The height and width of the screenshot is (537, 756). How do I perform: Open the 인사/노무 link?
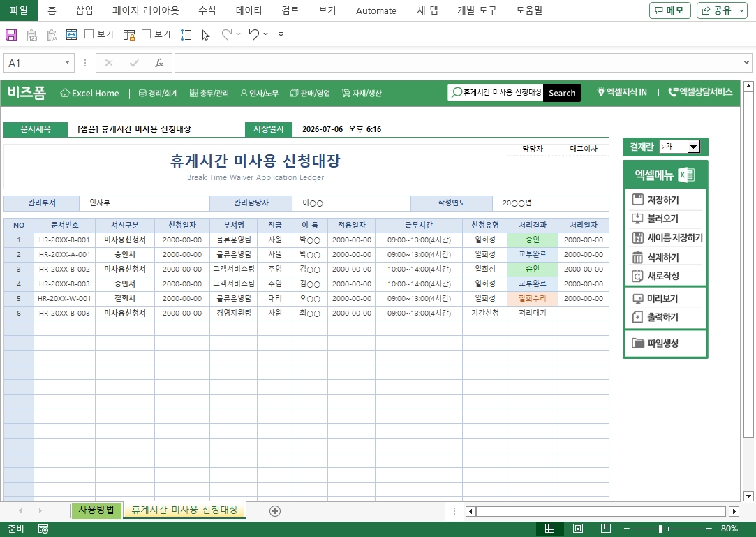tap(260, 93)
